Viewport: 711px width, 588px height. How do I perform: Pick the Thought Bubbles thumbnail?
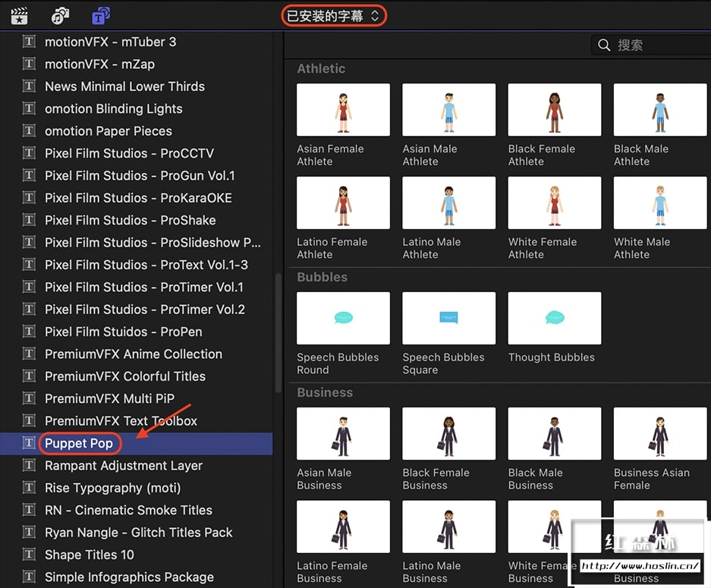554,319
